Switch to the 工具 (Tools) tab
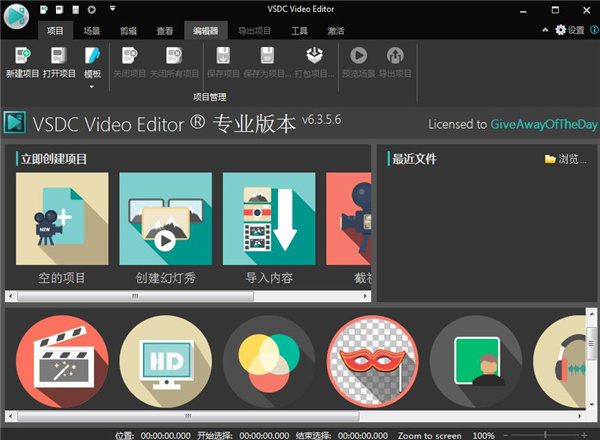Screen dimensions: 600x440 pos(299,31)
